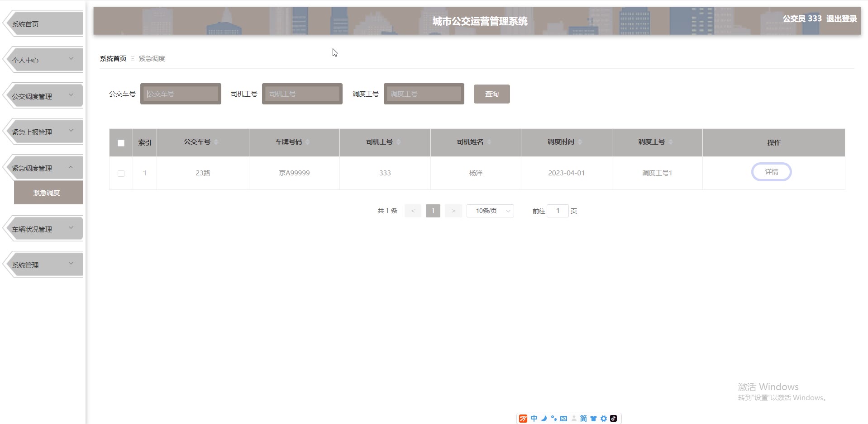
Task: Click the 系统首页 breadcrumb link
Action: (113, 59)
